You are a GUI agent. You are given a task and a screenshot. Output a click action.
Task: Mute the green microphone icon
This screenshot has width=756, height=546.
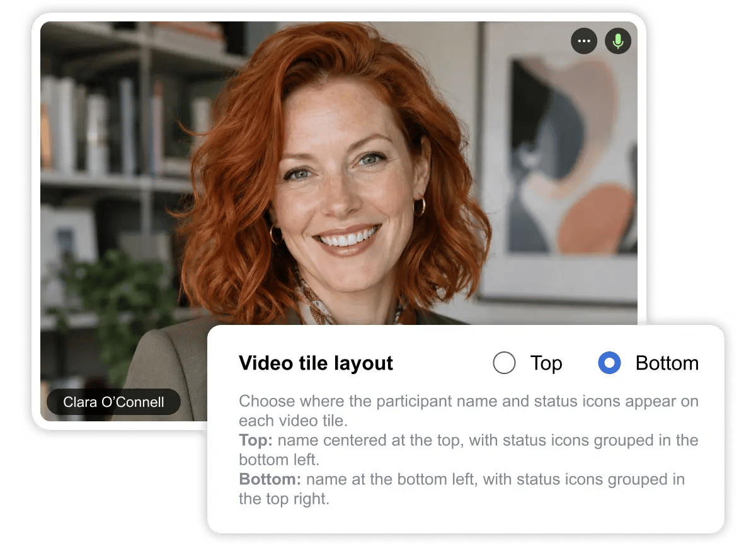[x=618, y=42]
